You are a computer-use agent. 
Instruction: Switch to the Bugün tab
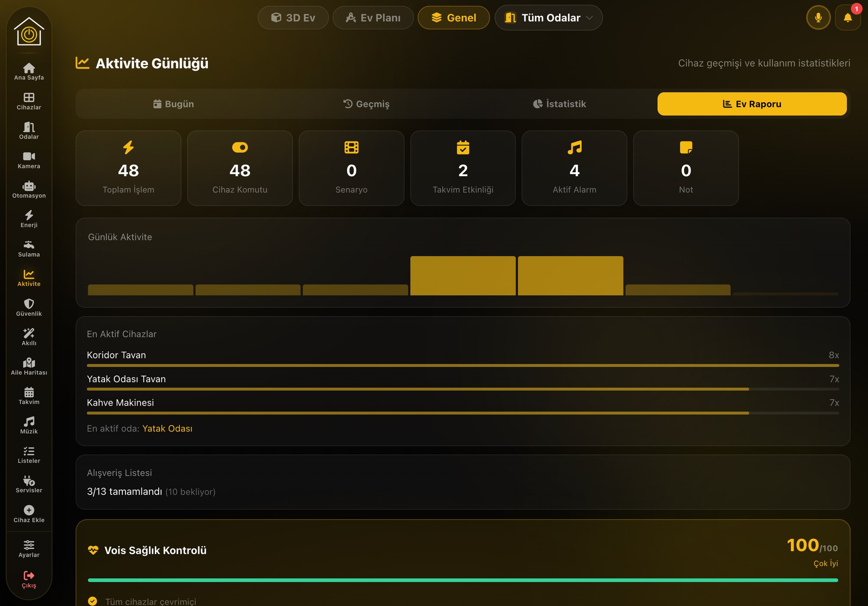[173, 104]
